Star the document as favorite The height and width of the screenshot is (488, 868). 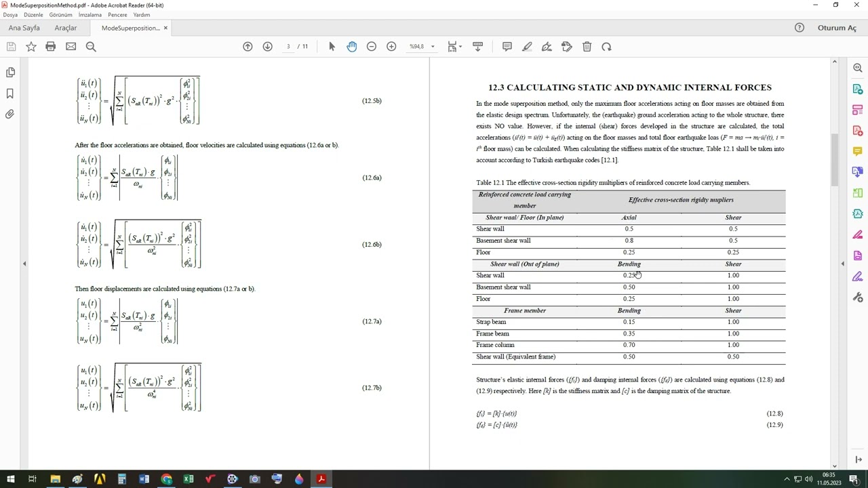(x=31, y=46)
